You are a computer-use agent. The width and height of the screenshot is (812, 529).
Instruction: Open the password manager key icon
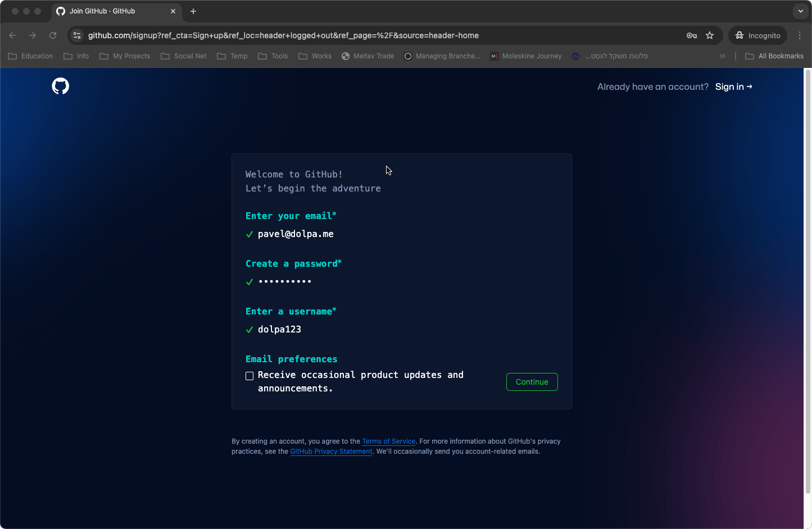(x=691, y=35)
